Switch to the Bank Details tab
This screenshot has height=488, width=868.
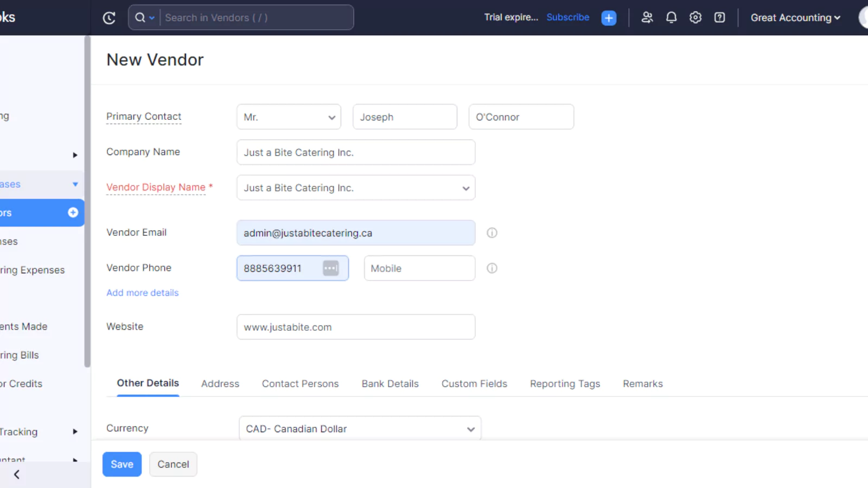[x=390, y=383]
